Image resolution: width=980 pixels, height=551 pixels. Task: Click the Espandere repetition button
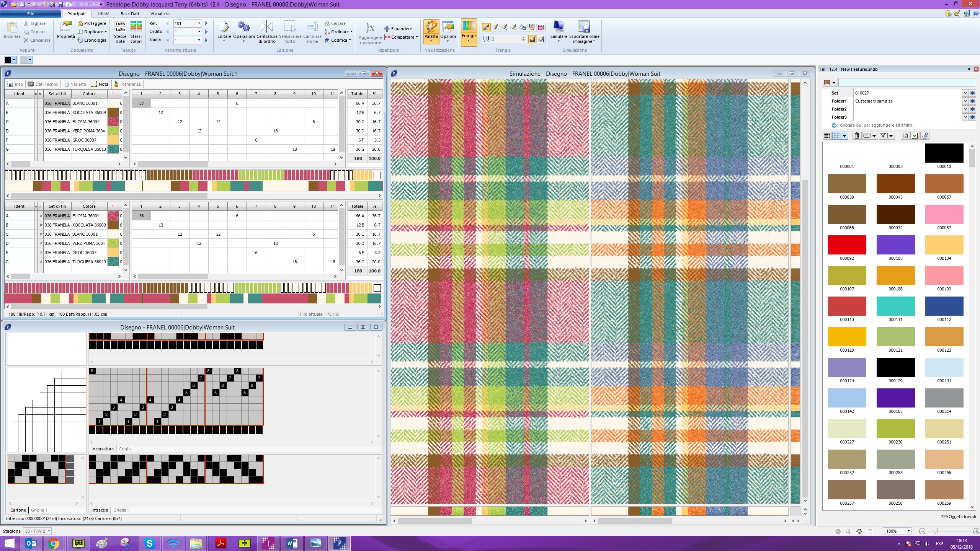(398, 29)
